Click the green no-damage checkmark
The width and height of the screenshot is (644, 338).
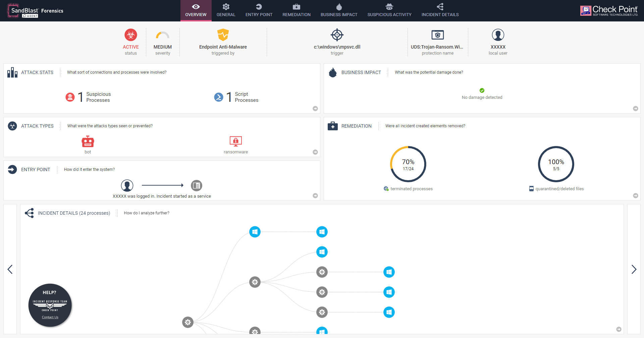482,90
